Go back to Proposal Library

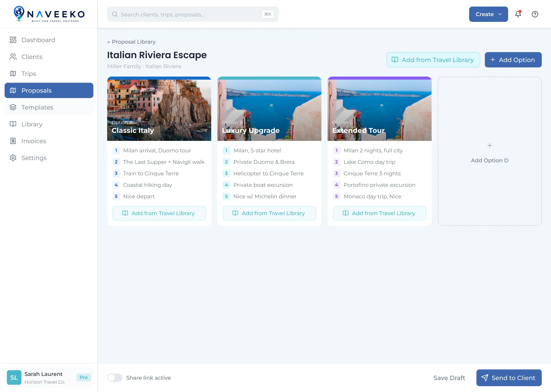[x=131, y=42]
